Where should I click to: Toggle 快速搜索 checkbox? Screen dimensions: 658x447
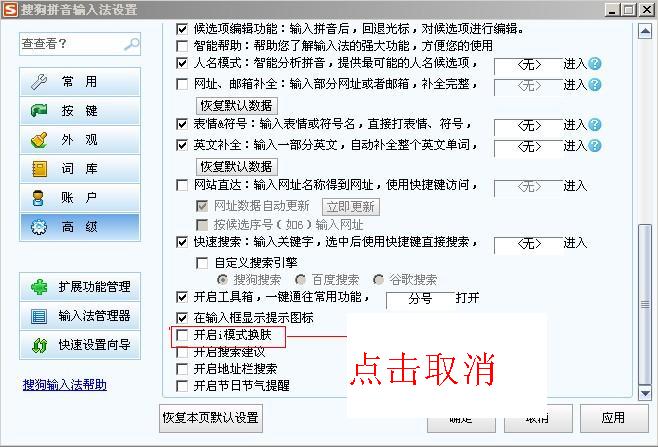point(182,242)
